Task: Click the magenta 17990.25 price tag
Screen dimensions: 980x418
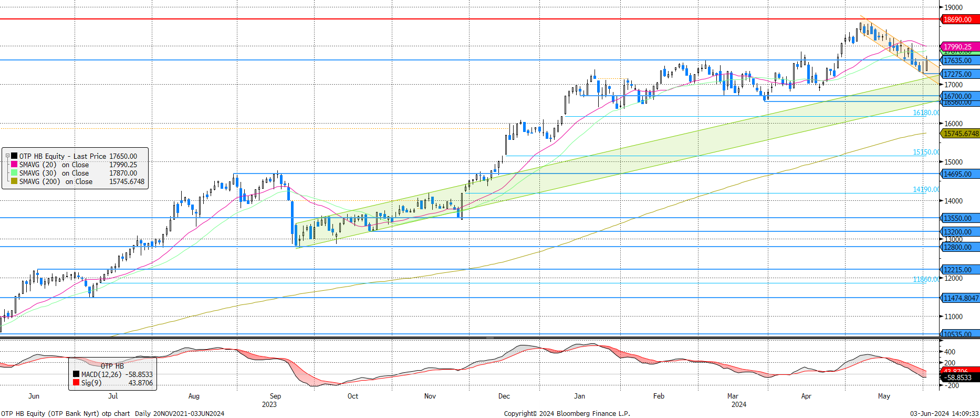Action: (961, 47)
